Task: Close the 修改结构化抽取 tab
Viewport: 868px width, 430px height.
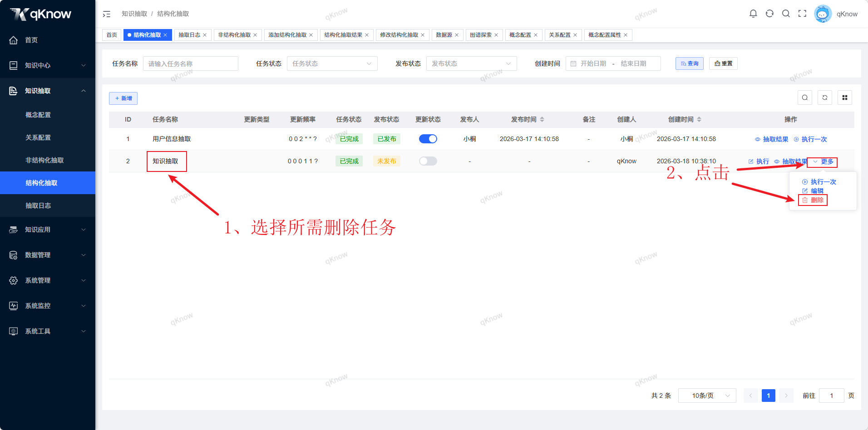Action: coord(423,35)
